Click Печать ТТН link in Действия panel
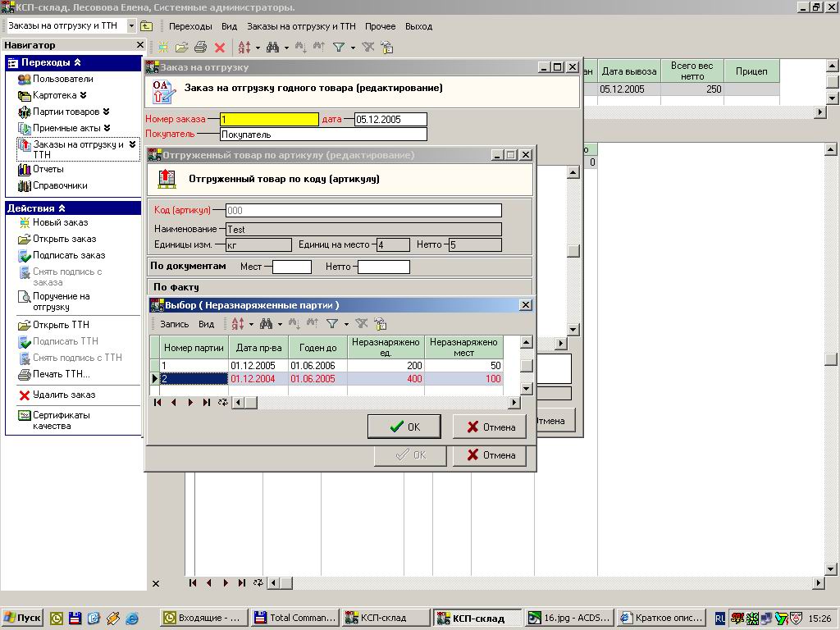Viewport: 840px width, 630px height. point(61,374)
